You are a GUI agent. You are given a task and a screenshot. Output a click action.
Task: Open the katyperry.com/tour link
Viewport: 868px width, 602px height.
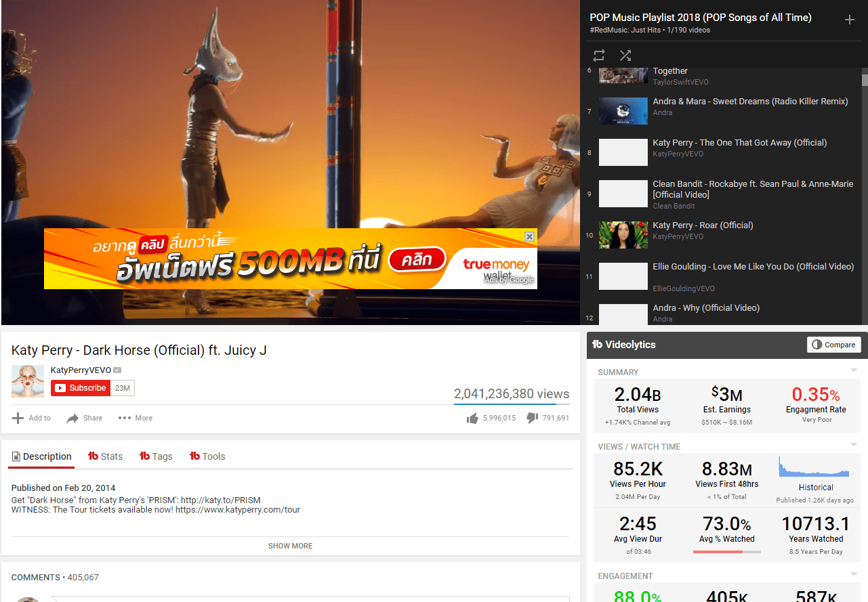tap(238, 509)
